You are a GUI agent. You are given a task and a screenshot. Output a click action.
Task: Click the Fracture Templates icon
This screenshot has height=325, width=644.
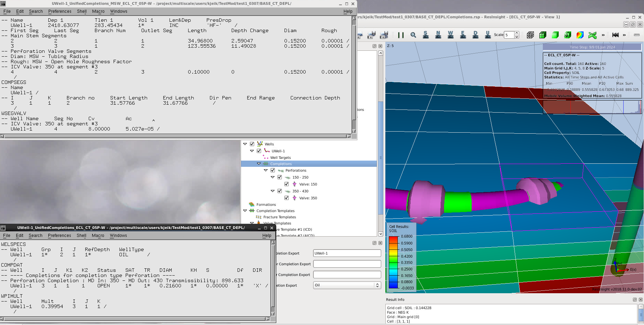pos(259,217)
